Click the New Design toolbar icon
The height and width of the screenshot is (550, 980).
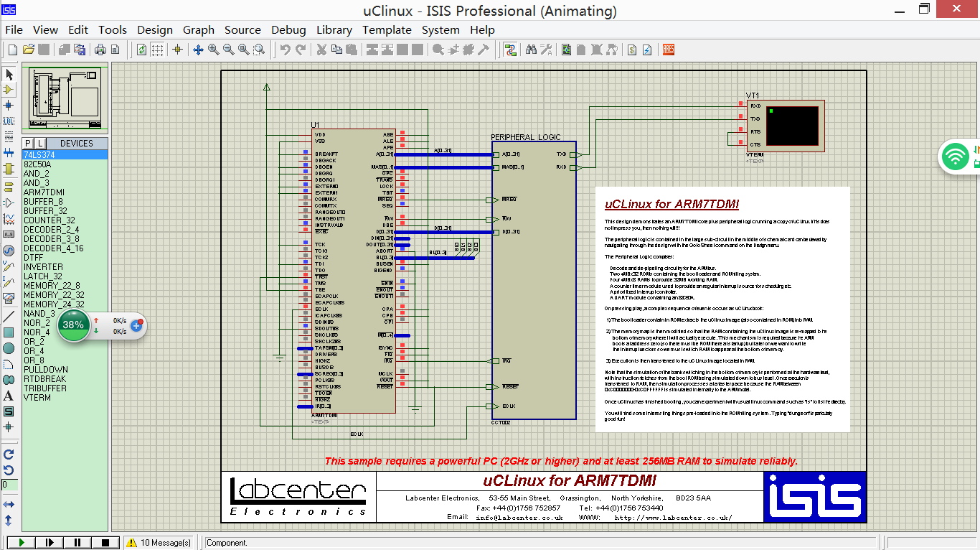[x=12, y=50]
